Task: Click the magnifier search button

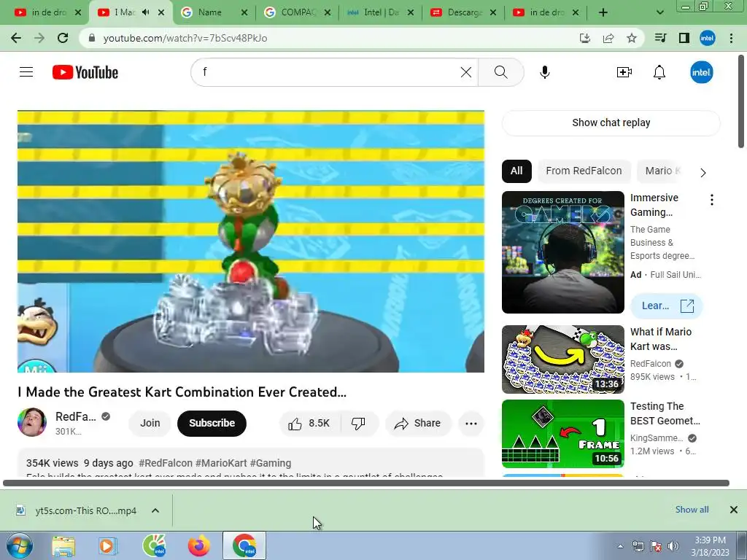Action: [500, 72]
